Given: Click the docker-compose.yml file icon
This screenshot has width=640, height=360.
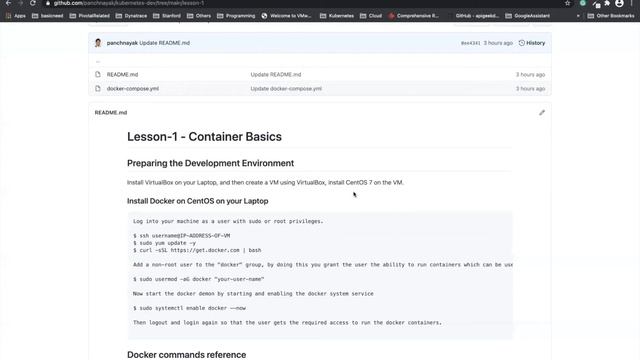Looking at the screenshot, I should click(98, 89).
